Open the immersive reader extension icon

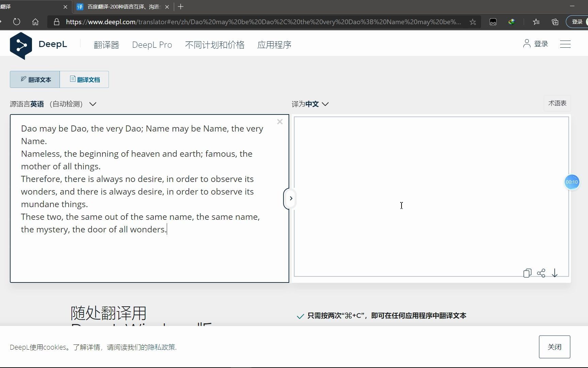[x=493, y=22]
